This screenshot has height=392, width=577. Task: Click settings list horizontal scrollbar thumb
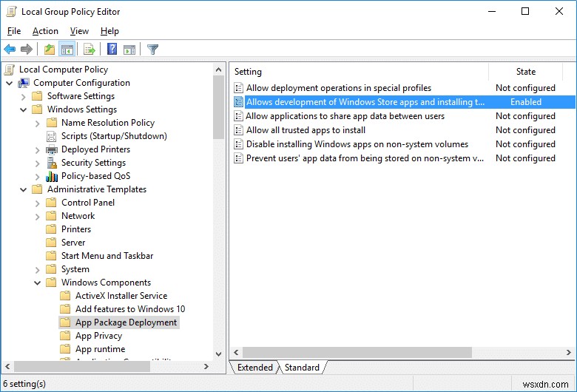(x=357, y=352)
